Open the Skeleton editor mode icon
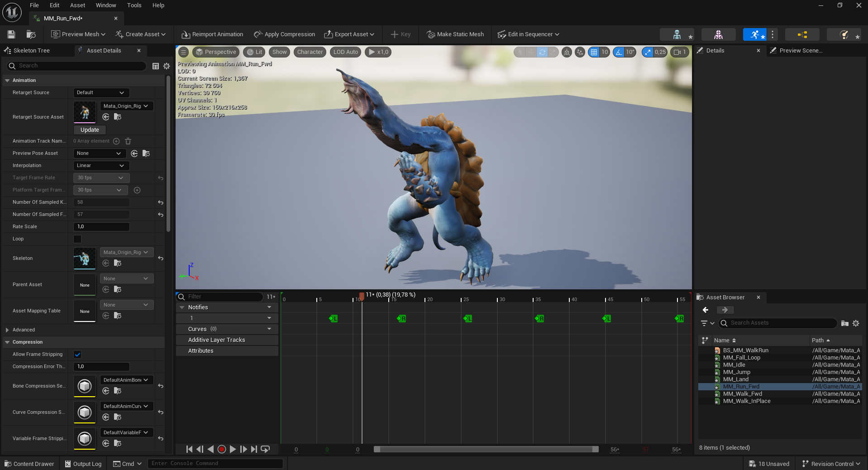Screen dimensions: 868x470 tap(677, 34)
